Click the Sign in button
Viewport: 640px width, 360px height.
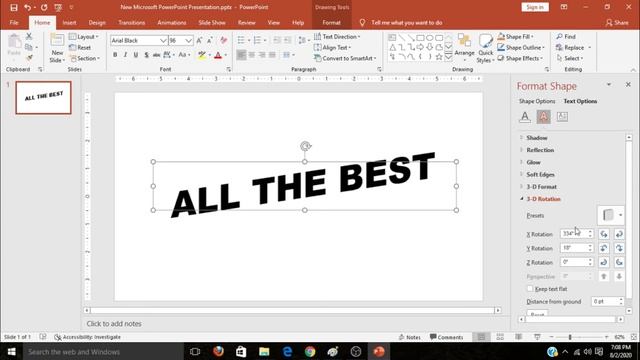pos(535,7)
